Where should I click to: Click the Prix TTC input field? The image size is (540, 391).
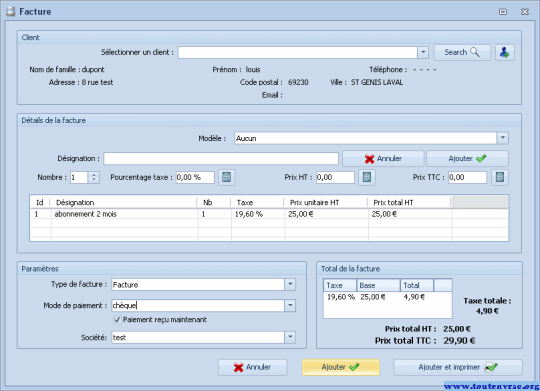(467, 177)
